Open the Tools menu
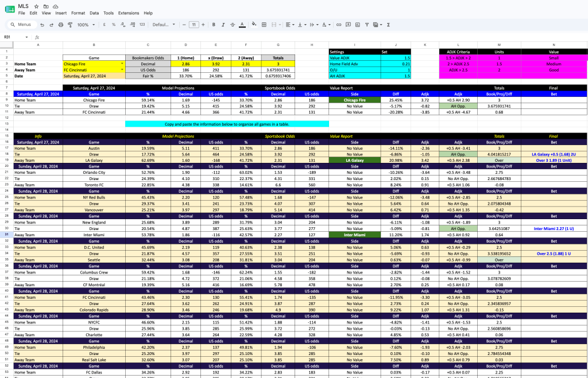This screenshot has height=378, width=588. click(109, 13)
